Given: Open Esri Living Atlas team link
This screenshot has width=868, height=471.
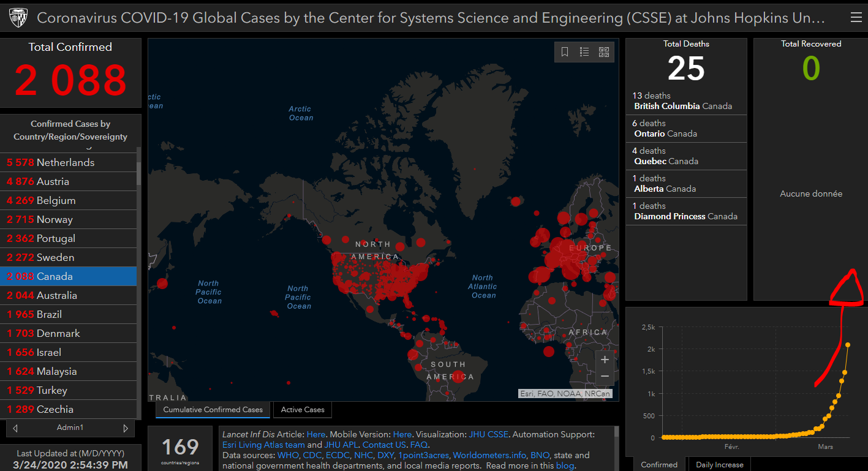Looking at the screenshot, I should click(263, 445).
